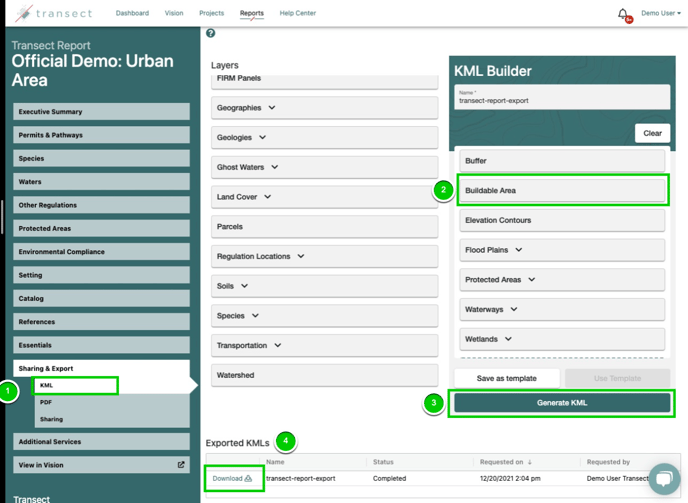
Task: Add the Parcels layer
Action: point(325,226)
